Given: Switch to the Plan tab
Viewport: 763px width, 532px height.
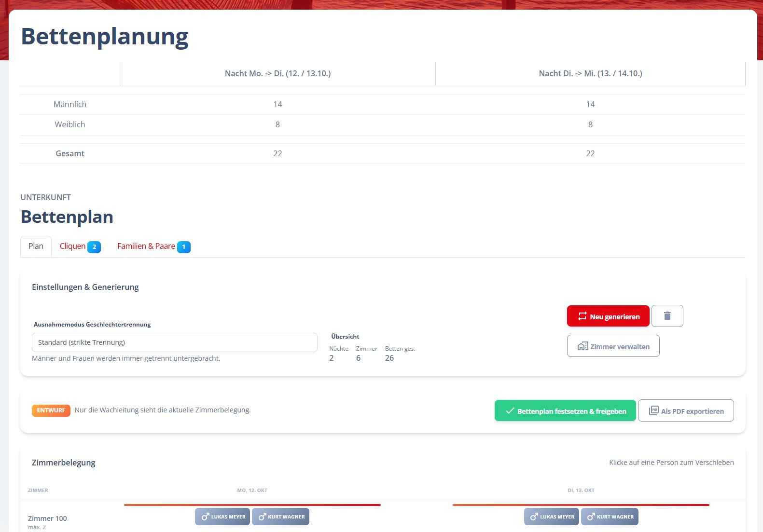Looking at the screenshot, I should click(36, 246).
